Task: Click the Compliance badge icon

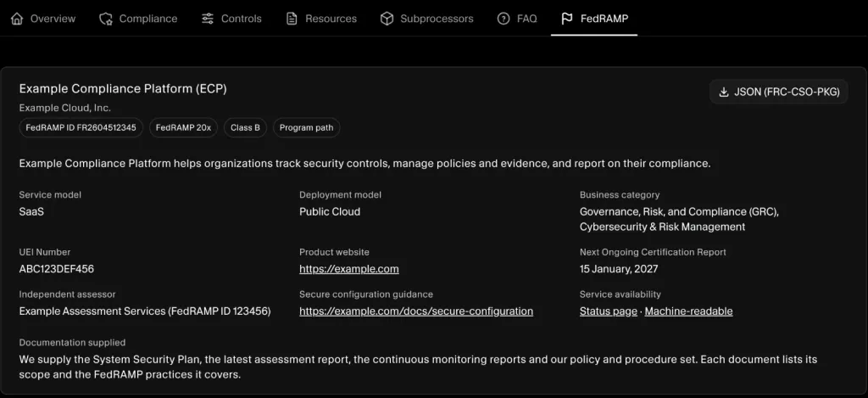Action: click(x=105, y=19)
